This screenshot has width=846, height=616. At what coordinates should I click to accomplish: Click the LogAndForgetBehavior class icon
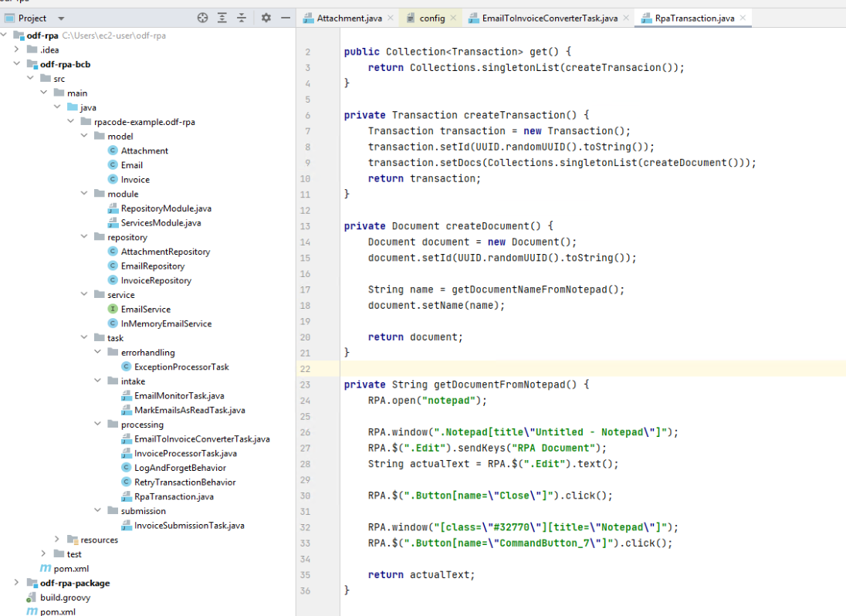(x=127, y=467)
